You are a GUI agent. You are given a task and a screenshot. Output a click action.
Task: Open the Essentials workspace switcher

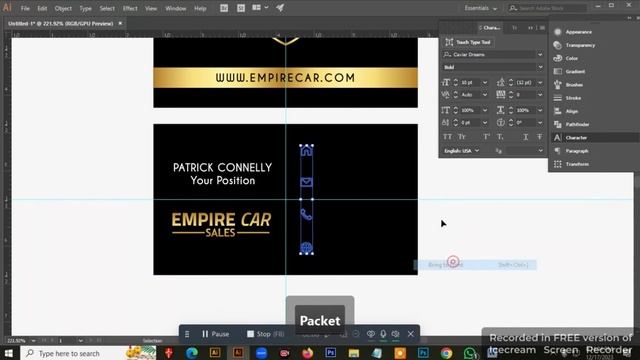(x=480, y=8)
